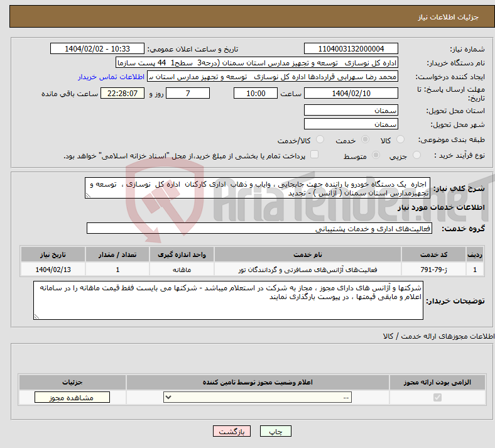Toggle the اسناد خزانه اسلامی payment checkbox
This screenshot has width=495, height=448.
point(315,155)
